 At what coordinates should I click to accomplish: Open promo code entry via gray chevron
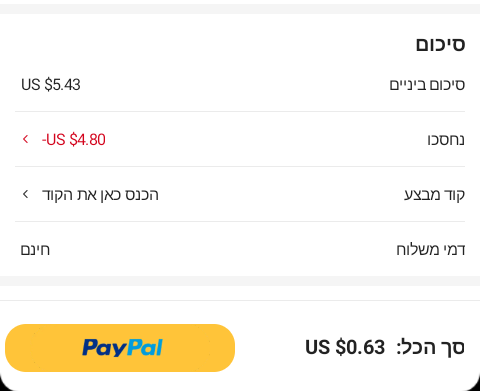click(x=25, y=194)
